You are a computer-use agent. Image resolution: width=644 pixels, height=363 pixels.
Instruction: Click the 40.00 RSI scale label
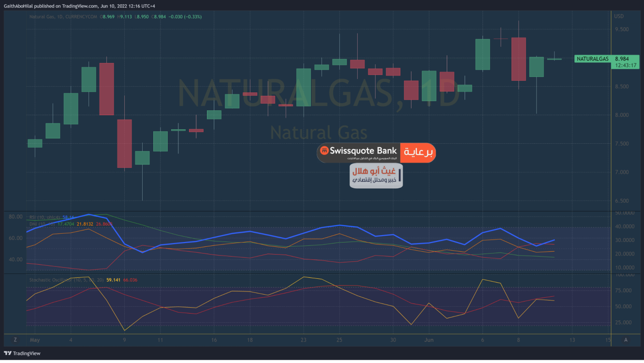click(x=15, y=259)
